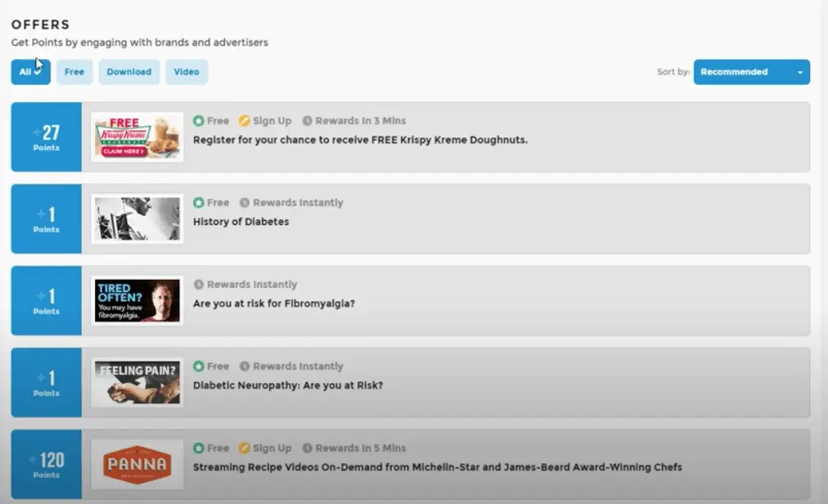Click the Tired Often fibromyalgia thumbnail
828x504 pixels.
137,300
